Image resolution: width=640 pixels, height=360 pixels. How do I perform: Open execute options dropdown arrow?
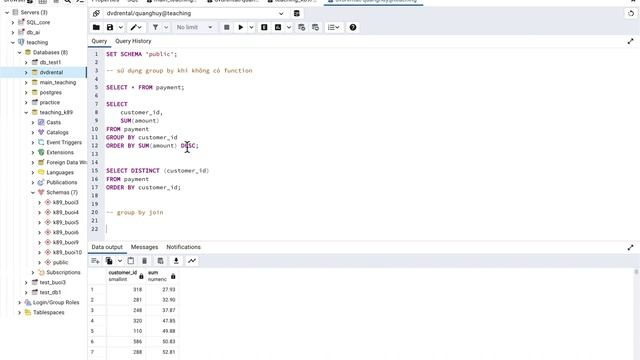251,27
